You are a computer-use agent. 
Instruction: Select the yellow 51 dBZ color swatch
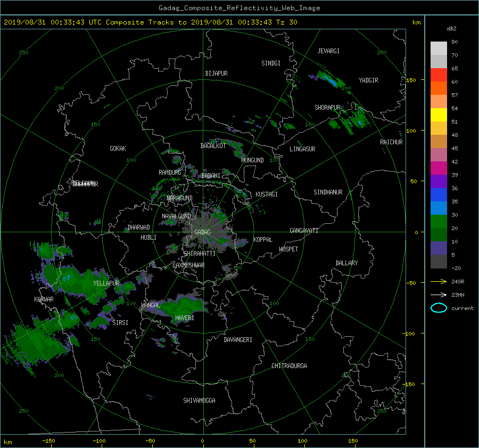(x=439, y=115)
